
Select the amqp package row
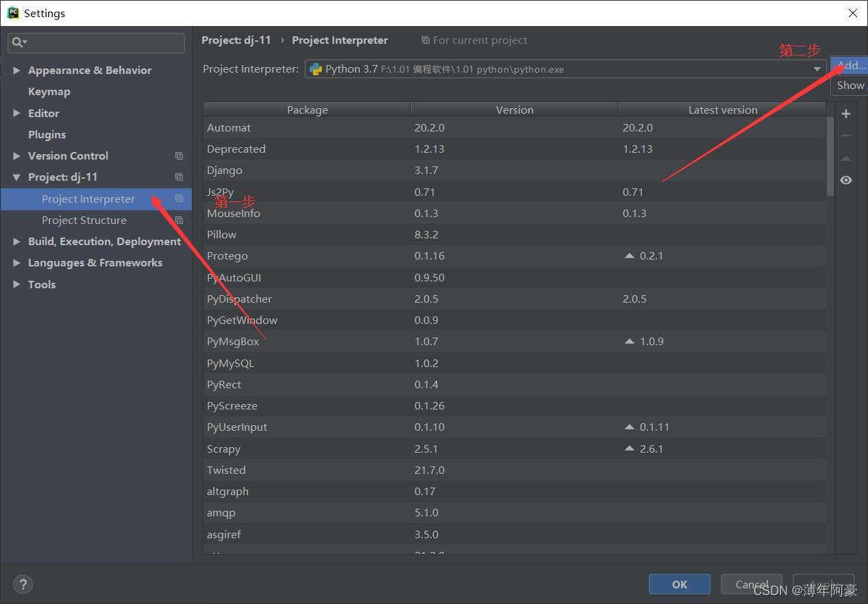(x=514, y=513)
